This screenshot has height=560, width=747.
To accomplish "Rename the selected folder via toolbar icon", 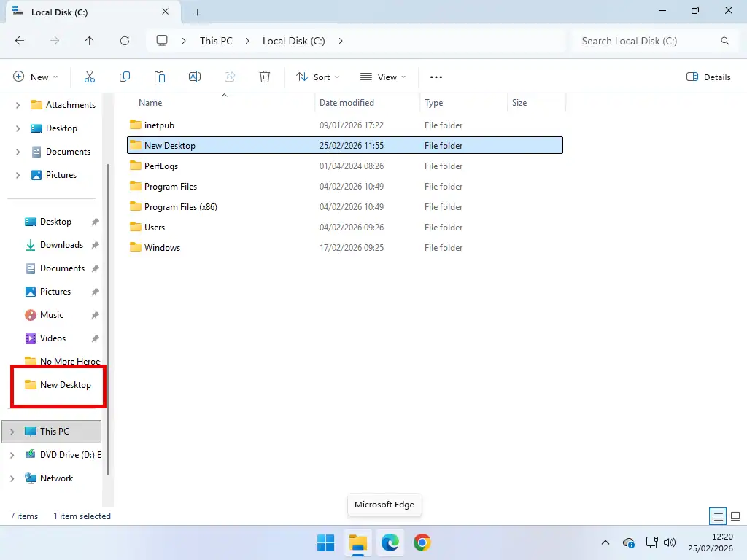I will click(x=195, y=77).
